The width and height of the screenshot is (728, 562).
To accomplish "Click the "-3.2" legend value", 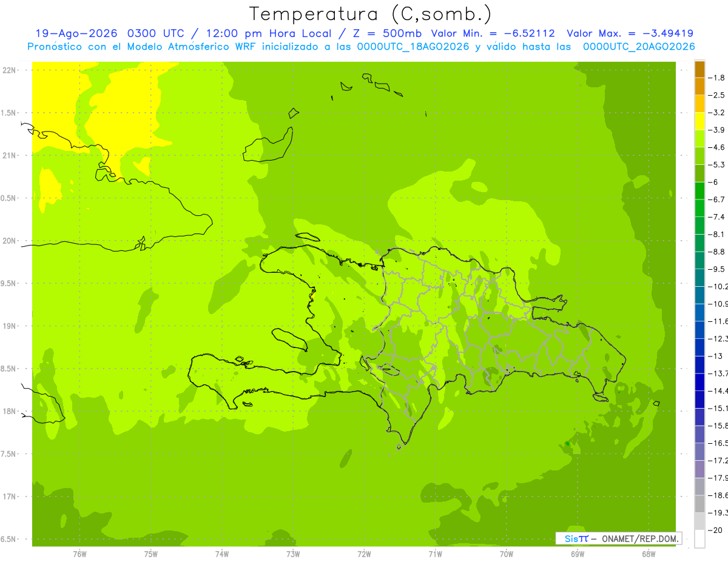I will coord(716,113).
